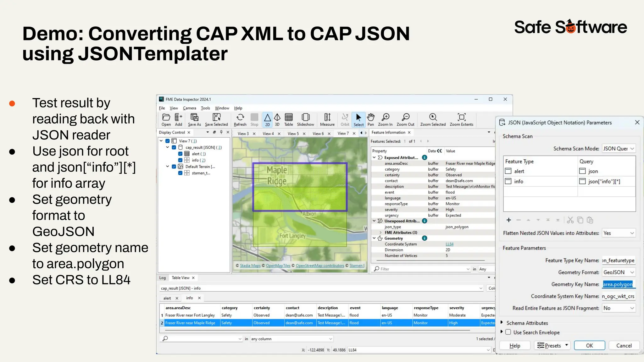Toggle visibility of the info layer
The image size is (644, 362).
pyautogui.click(x=180, y=160)
